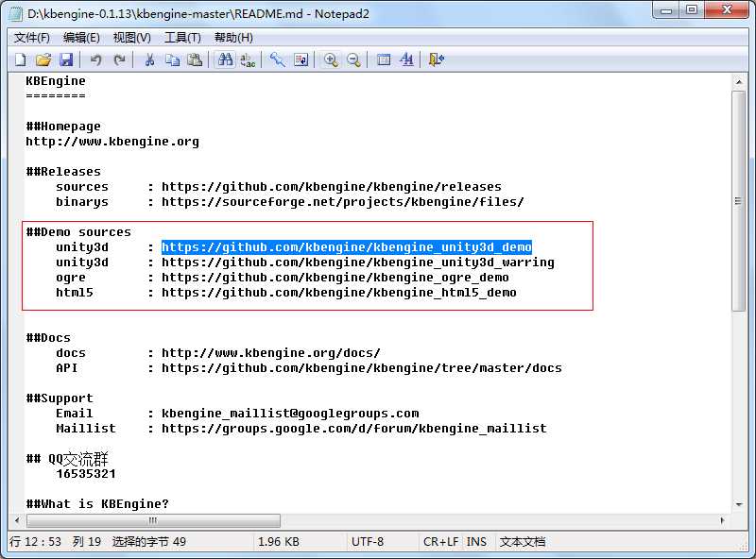Zoom out with the magnifier minus icon
Screen dimensions: 756x559
click(353, 59)
